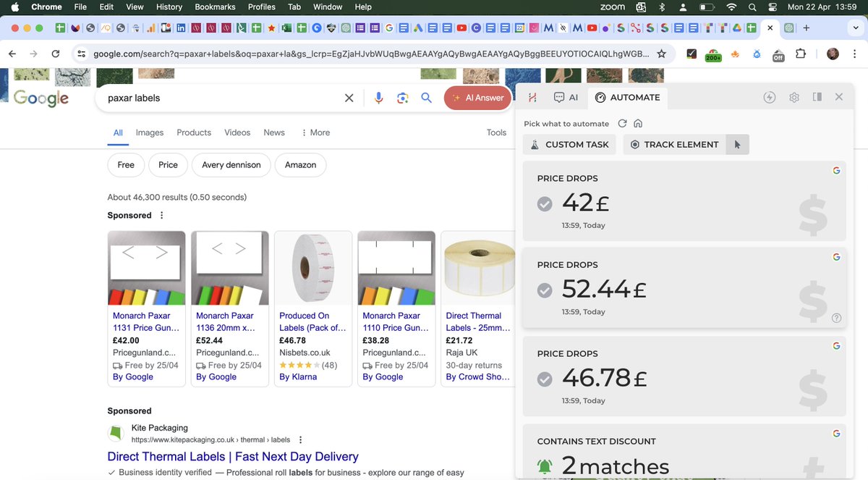Open the Bookmarks menu in menu bar
The width and height of the screenshot is (868, 480).
215,7
